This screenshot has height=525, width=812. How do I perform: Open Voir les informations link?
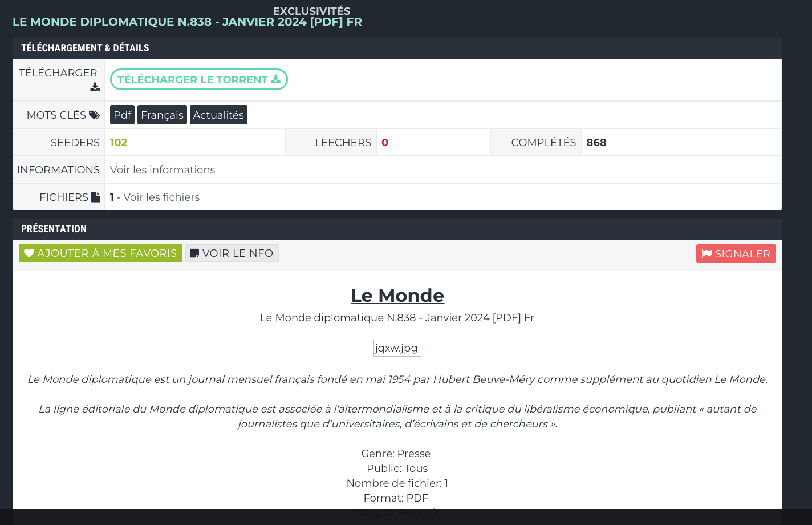click(x=163, y=169)
